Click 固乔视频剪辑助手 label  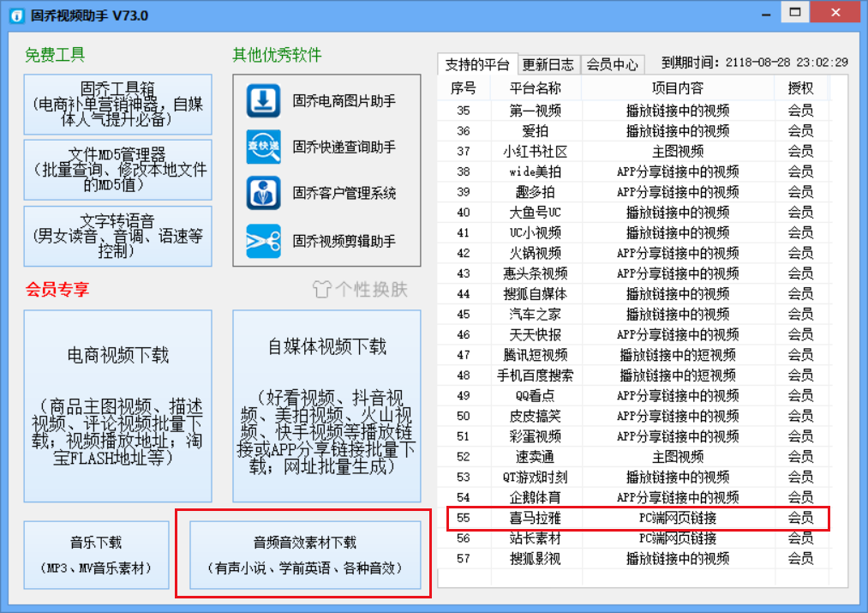tap(344, 241)
